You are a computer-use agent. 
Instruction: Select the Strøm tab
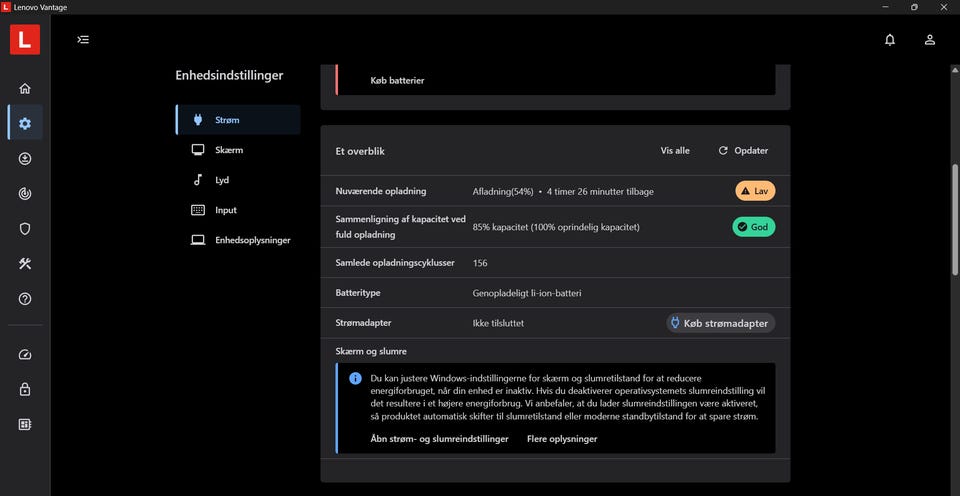coord(238,120)
